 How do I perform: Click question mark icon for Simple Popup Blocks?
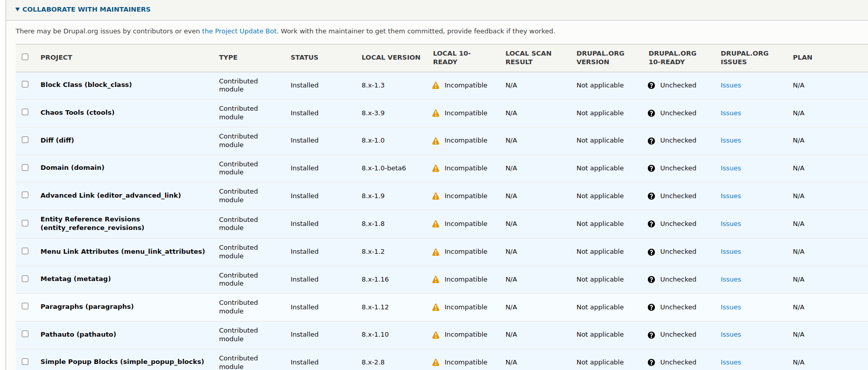pos(651,362)
